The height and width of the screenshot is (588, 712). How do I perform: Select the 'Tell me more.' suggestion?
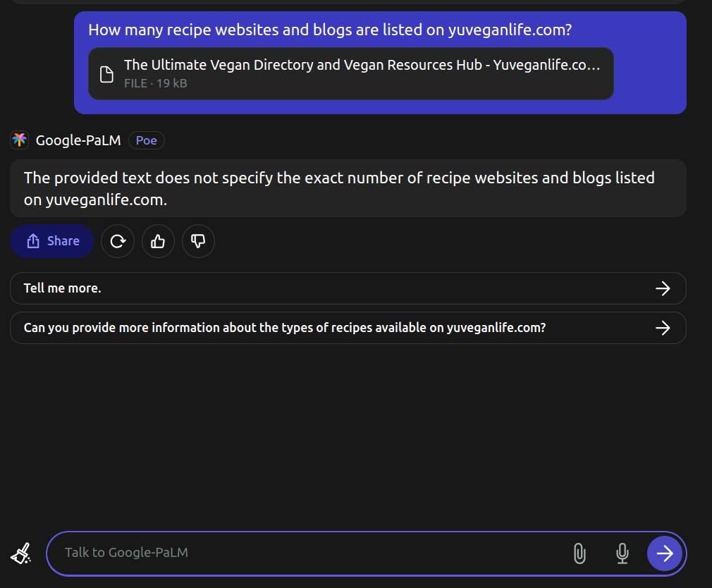[x=348, y=288]
